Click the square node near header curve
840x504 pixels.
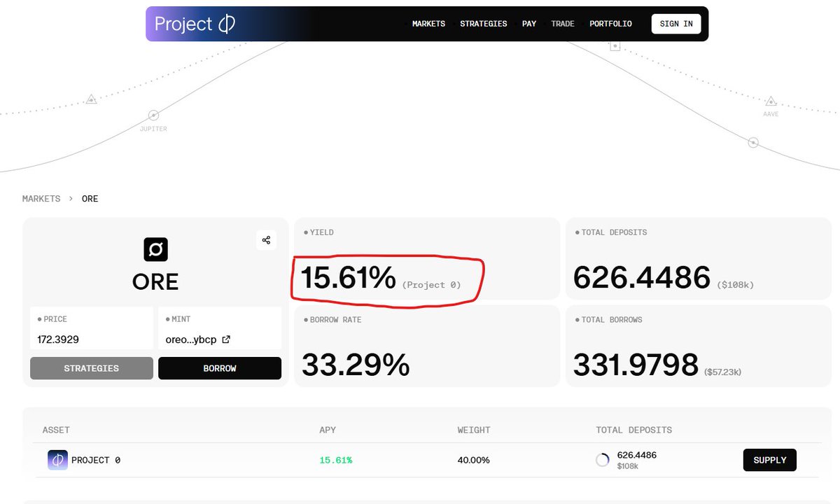(615, 46)
